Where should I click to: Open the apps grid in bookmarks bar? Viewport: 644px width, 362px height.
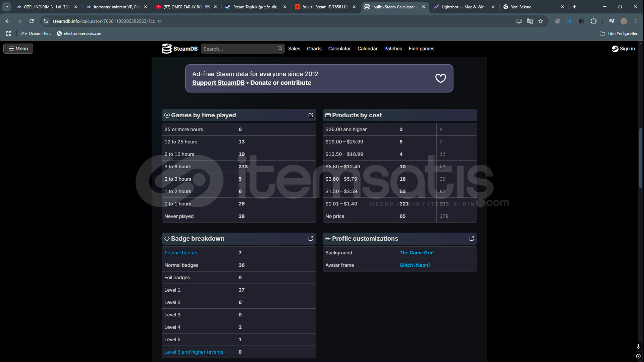[9, 34]
